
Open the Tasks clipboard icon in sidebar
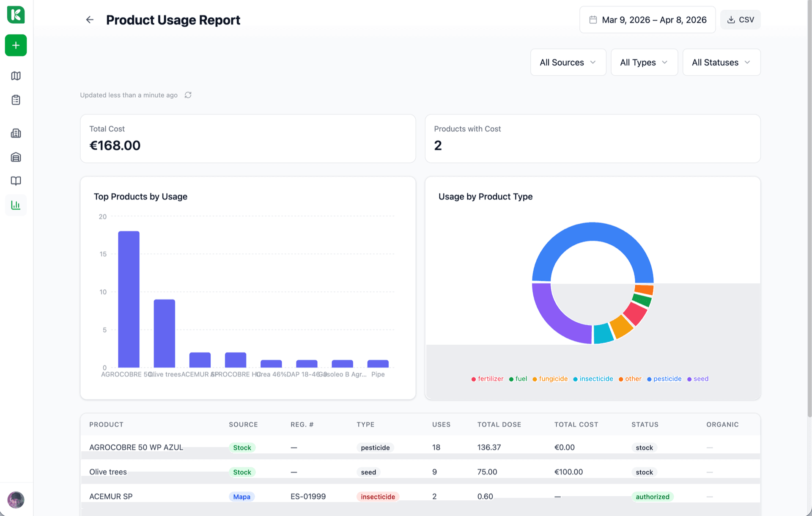(x=16, y=100)
